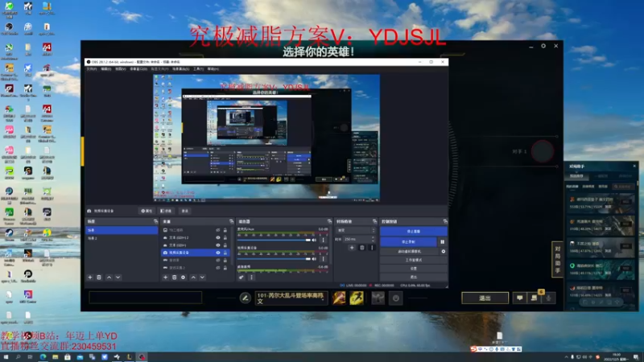
Task: Open 麦克风/Aux track options menu dots
Action: tap(324, 240)
